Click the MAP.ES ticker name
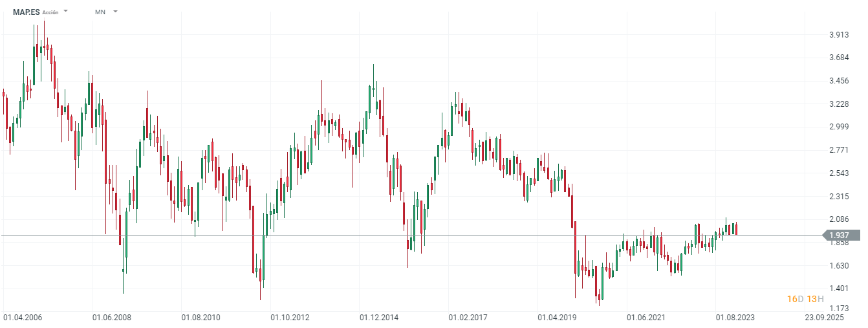The image size is (868, 328). pos(26,12)
